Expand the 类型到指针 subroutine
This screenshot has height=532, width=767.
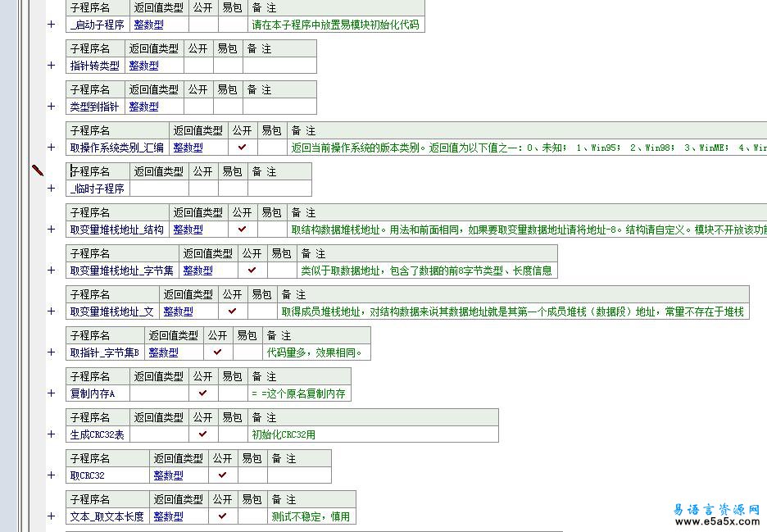coord(52,107)
